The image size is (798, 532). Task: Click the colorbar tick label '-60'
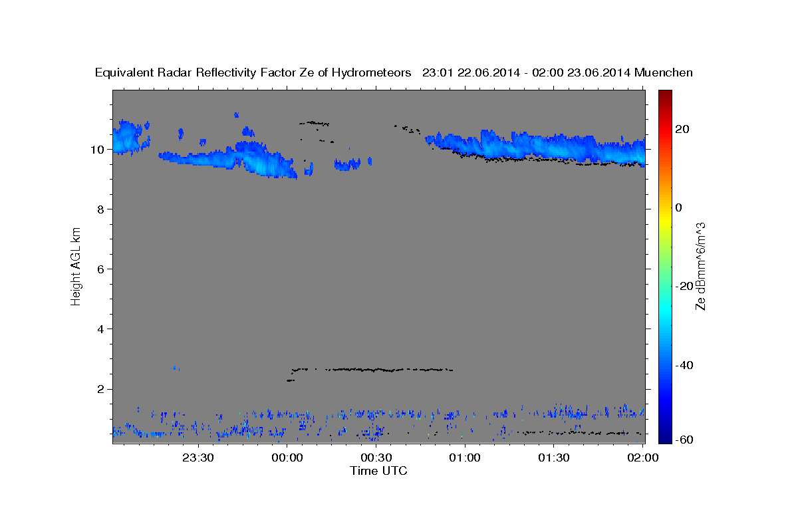(x=684, y=440)
